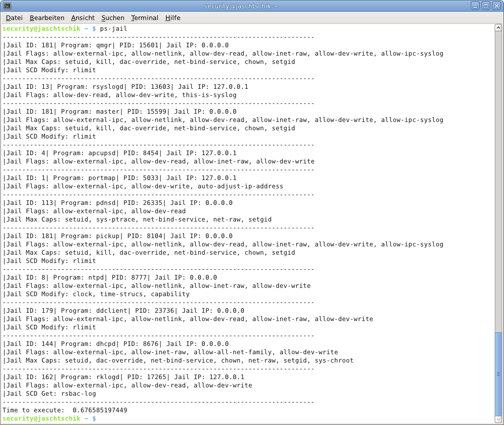
Task: Close the terminal window
Action: (497, 6)
